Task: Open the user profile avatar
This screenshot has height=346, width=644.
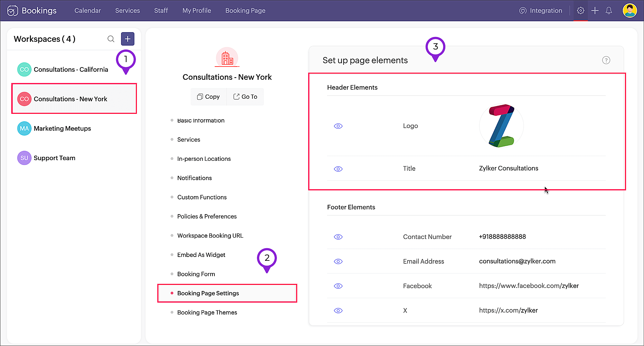Action: (x=630, y=11)
